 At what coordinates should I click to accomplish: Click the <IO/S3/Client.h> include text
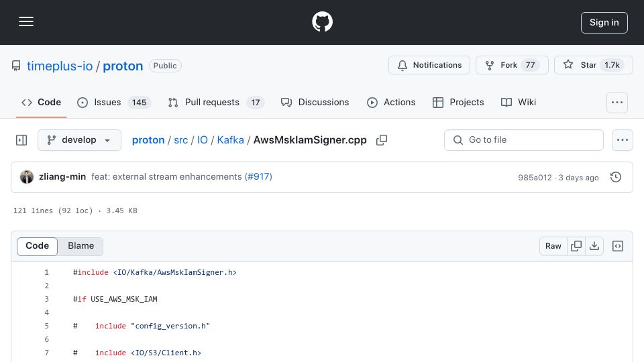click(x=166, y=353)
